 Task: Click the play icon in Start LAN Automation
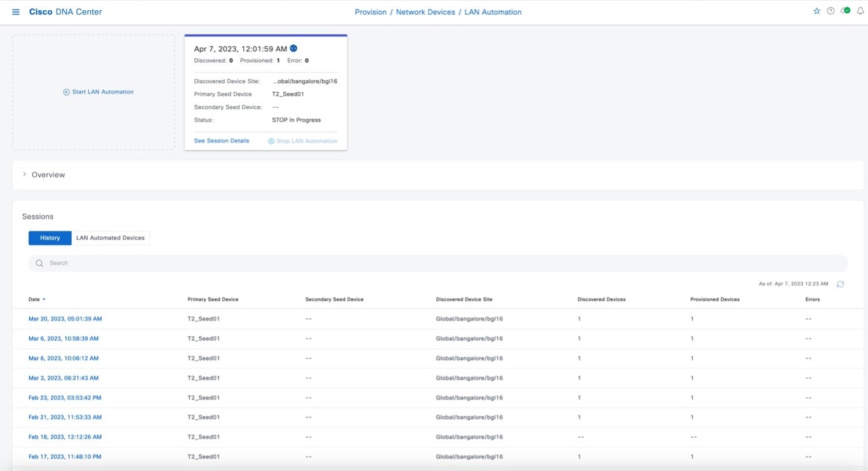point(66,92)
